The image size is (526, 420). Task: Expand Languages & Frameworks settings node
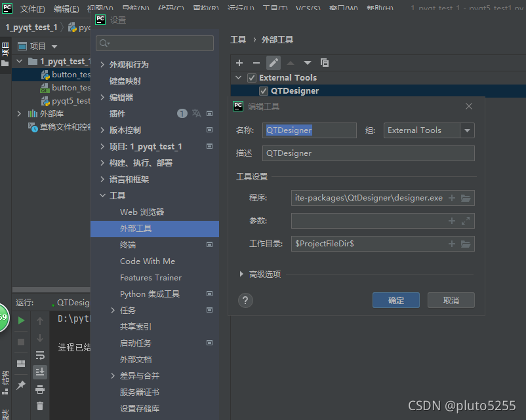tap(102, 180)
